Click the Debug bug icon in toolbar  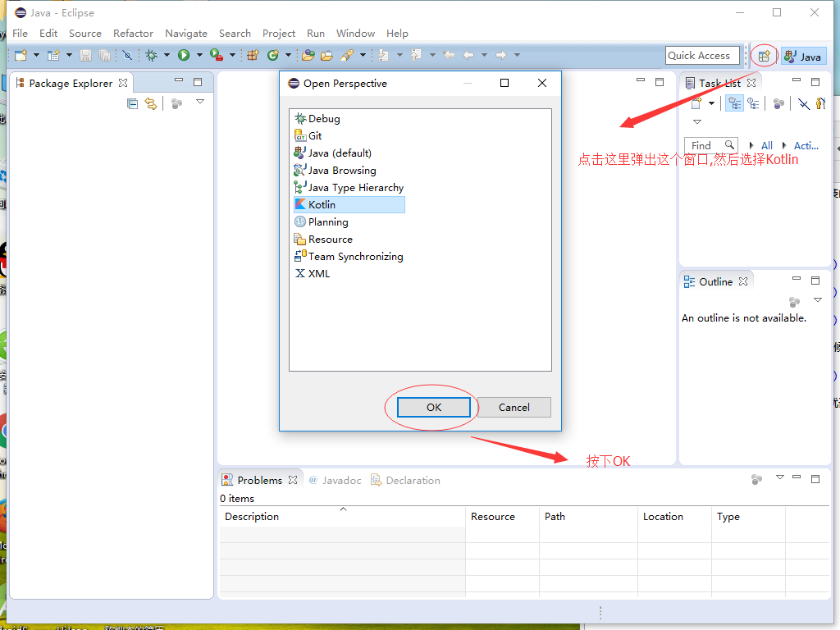coord(152,55)
